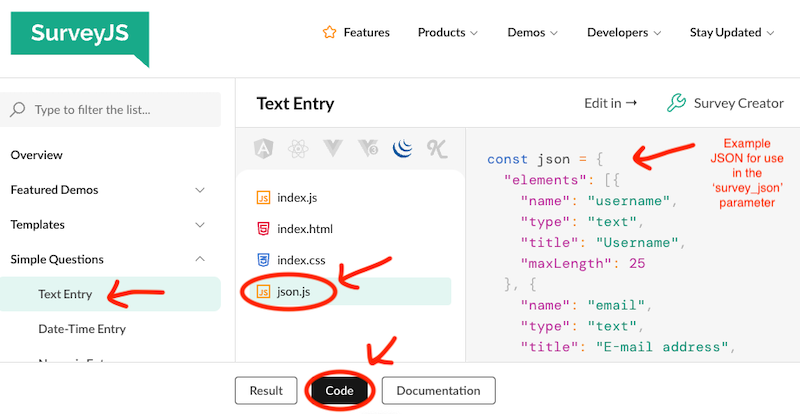Select the Vue framework icon
This screenshot has height=414, width=800.
pyautogui.click(x=333, y=149)
